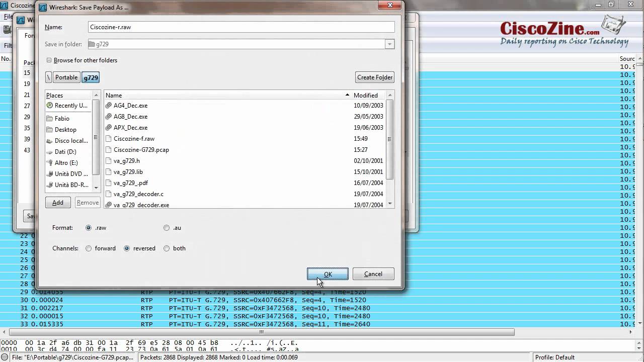This screenshot has height=362, width=644.
Task: Cancel the Save Payload dialog
Action: pyautogui.click(x=373, y=274)
